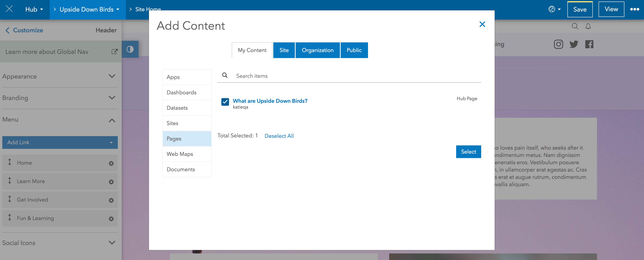Image resolution: width=644 pixels, height=260 pixels.
Task: Click the Pages category in sidebar
Action: click(x=174, y=138)
